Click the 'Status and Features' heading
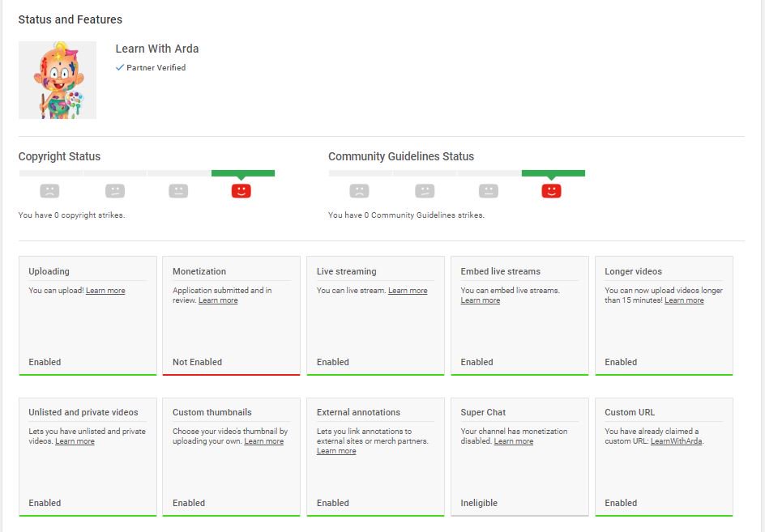 (71, 19)
